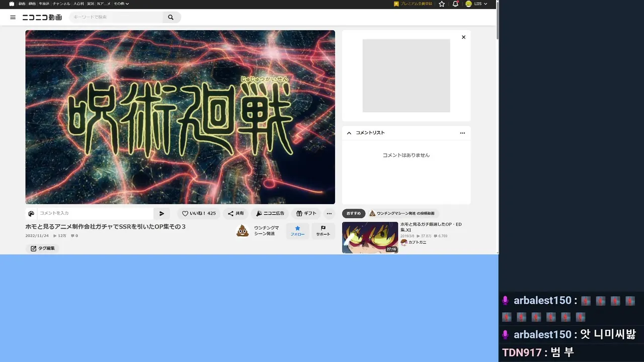Viewport: 644px width, 362px height.
Task: Open the 実況 top bar link
Action: pyautogui.click(x=91, y=4)
